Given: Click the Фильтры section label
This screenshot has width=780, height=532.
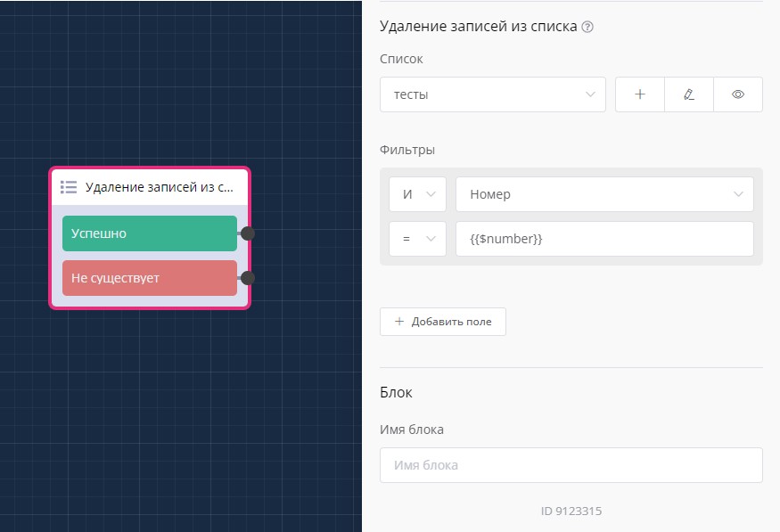Looking at the screenshot, I should click(x=406, y=150).
